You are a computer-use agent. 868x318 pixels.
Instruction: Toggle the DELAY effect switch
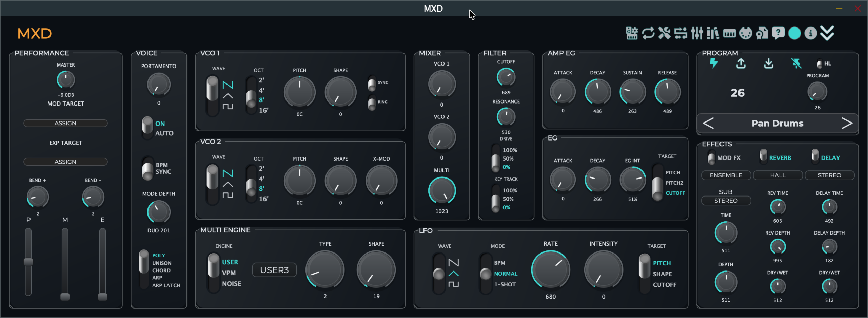pos(815,156)
